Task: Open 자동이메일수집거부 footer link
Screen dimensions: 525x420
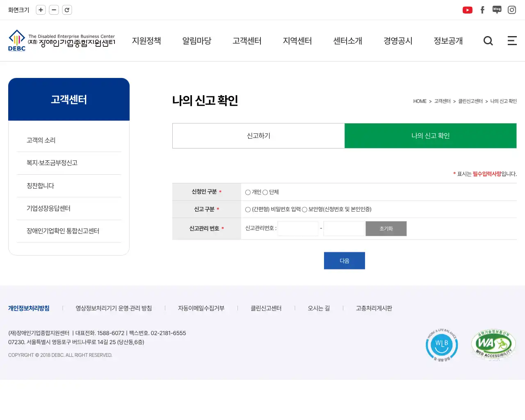Action: [201, 308]
